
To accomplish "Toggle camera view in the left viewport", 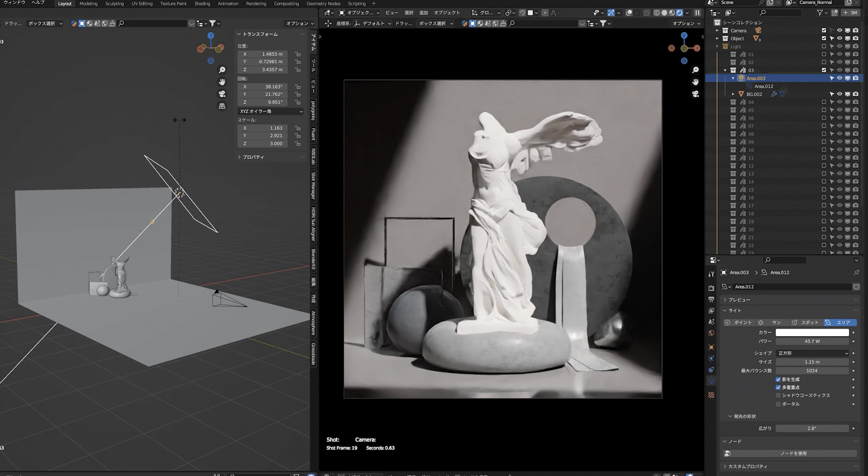I will click(222, 94).
